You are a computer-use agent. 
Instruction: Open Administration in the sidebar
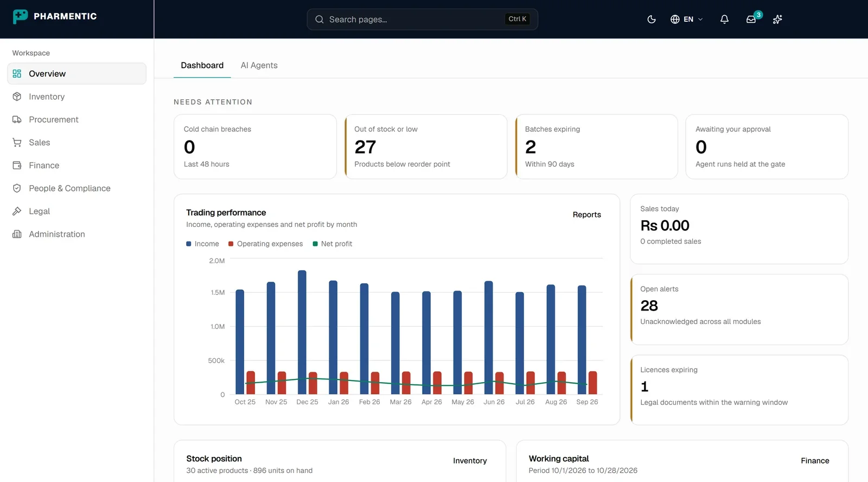(x=76, y=234)
